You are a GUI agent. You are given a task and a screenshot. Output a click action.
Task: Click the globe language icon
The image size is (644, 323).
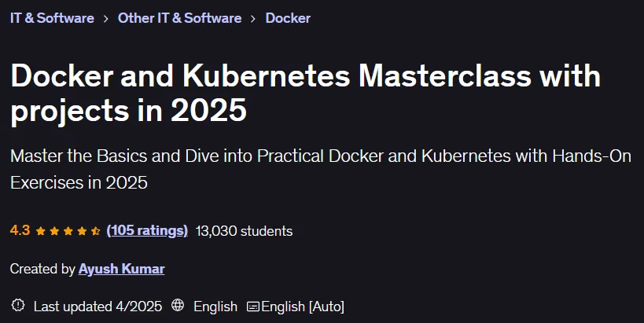coord(178,305)
